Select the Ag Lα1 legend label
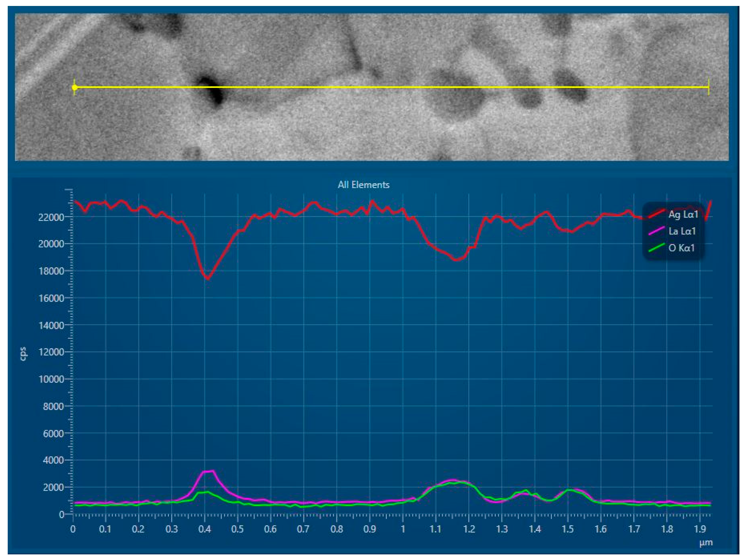744x560 pixels. coord(683,214)
